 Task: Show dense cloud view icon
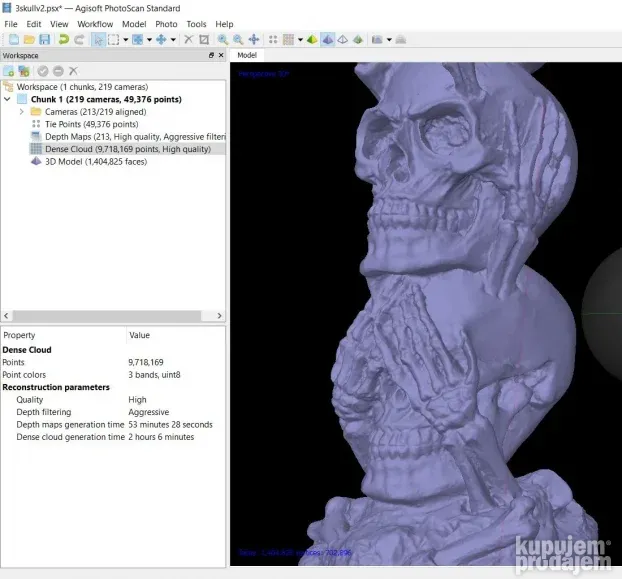[288, 40]
